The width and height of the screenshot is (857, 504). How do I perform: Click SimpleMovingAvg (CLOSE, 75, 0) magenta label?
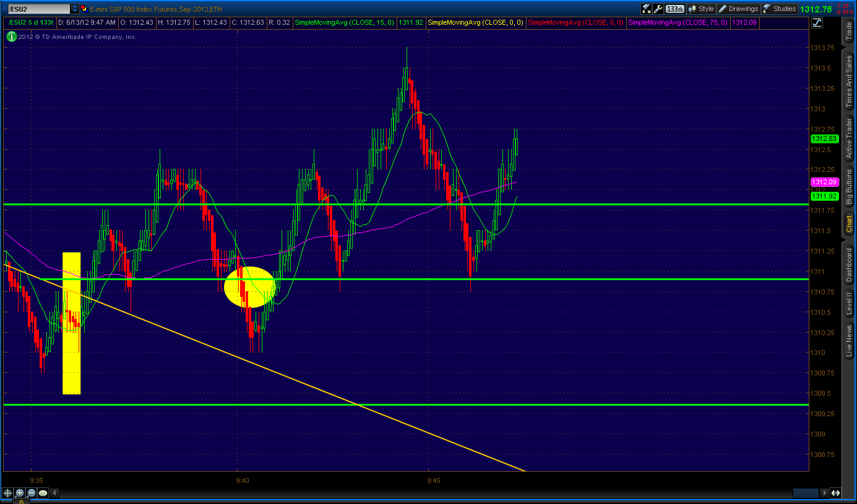[677, 23]
